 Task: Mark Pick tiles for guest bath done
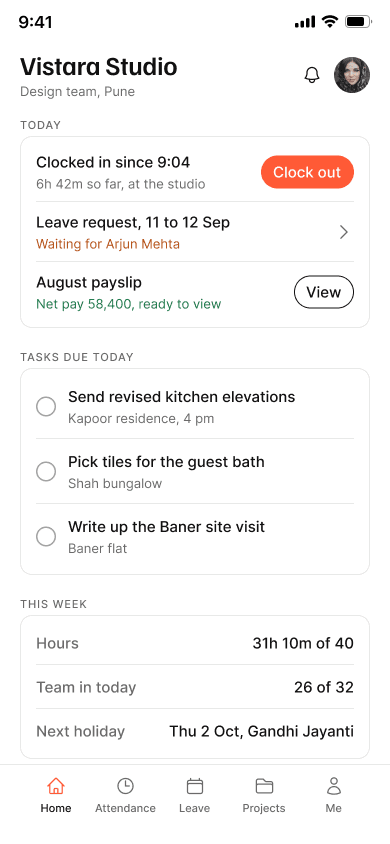tap(46, 472)
